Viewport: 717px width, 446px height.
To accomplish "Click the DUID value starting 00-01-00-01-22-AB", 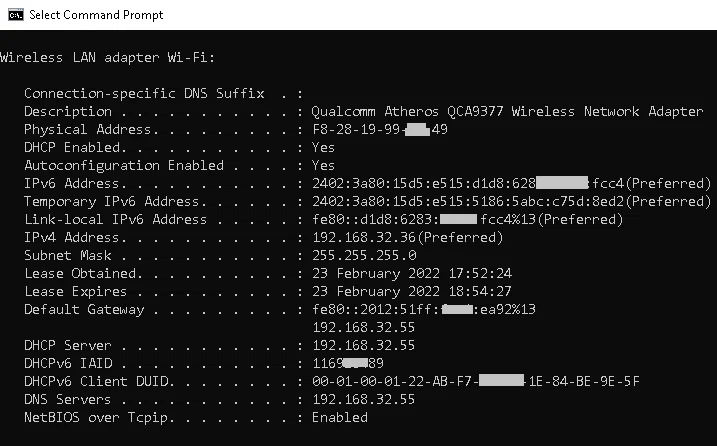I will 476,381.
